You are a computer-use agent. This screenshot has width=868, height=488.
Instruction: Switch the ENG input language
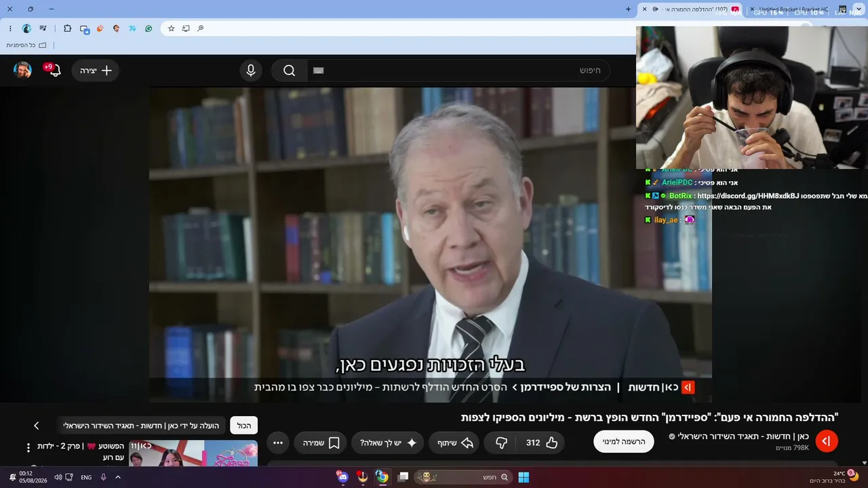[86, 477]
